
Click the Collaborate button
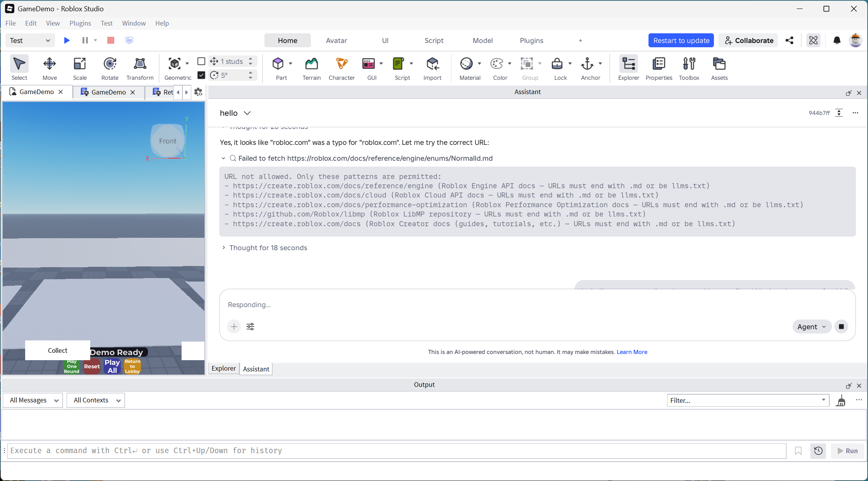[749, 41]
